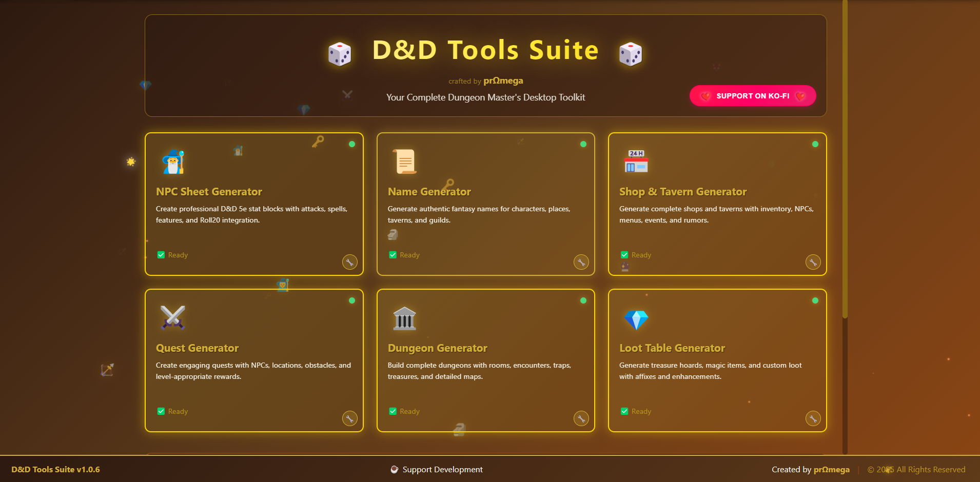Click the Dungeon Generator description text
This screenshot has height=482, width=980.
[479, 371]
